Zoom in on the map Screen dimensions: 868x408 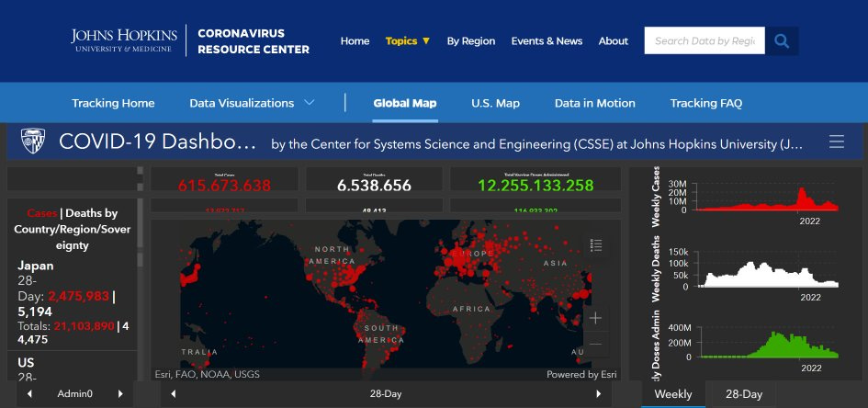pos(595,318)
